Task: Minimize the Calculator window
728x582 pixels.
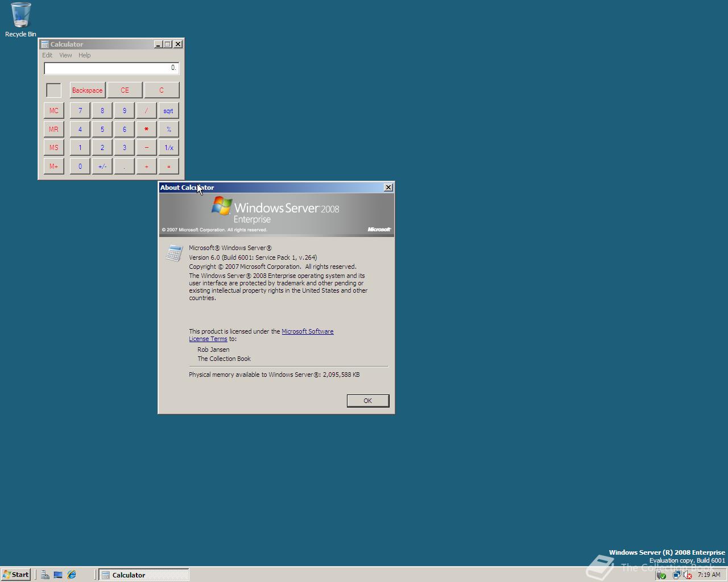Action: click(158, 44)
